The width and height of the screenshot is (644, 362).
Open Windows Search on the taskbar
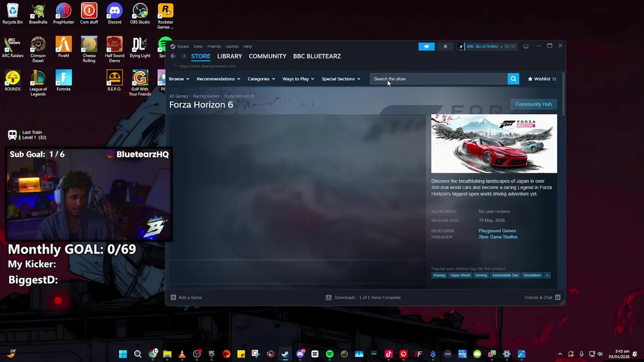[137, 354]
